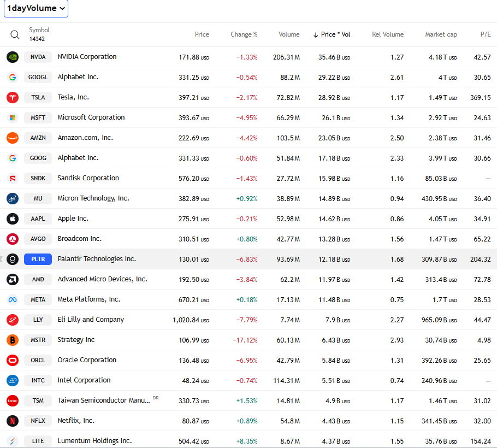Open the MSFT ticker badge
The image size is (497, 448).
(38, 118)
